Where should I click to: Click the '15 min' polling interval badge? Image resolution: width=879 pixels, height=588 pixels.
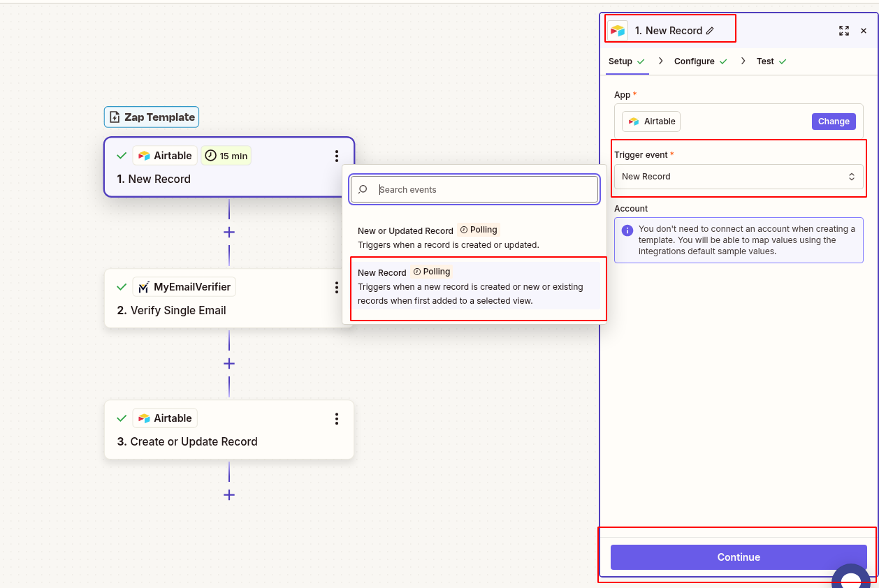tap(226, 155)
